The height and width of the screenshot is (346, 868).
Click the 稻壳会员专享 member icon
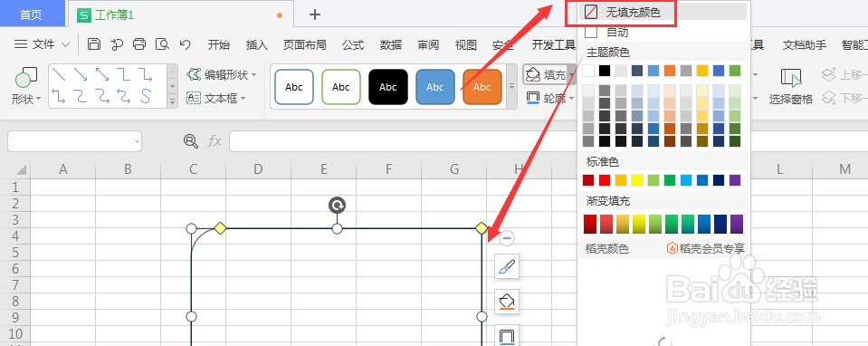(672, 248)
